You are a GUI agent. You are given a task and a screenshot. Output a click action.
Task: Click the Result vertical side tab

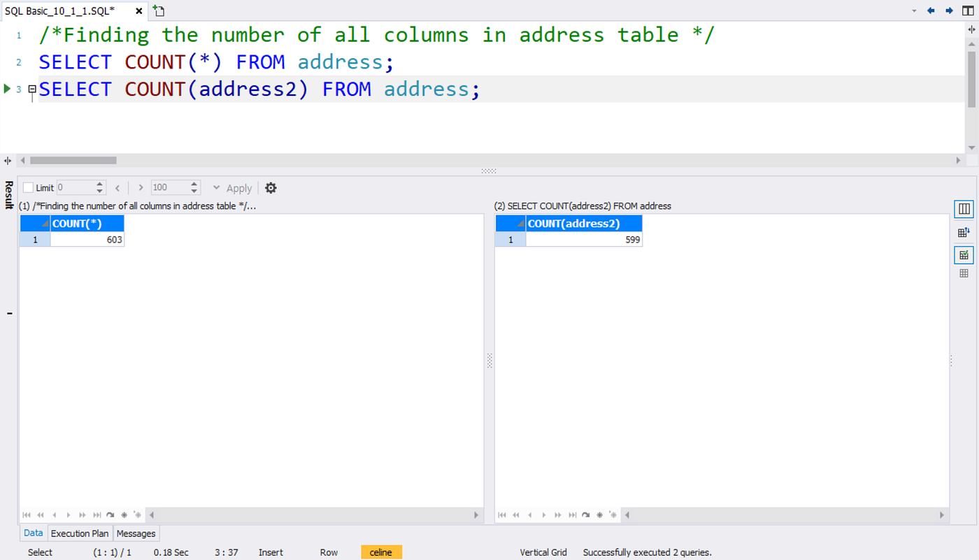[9, 195]
